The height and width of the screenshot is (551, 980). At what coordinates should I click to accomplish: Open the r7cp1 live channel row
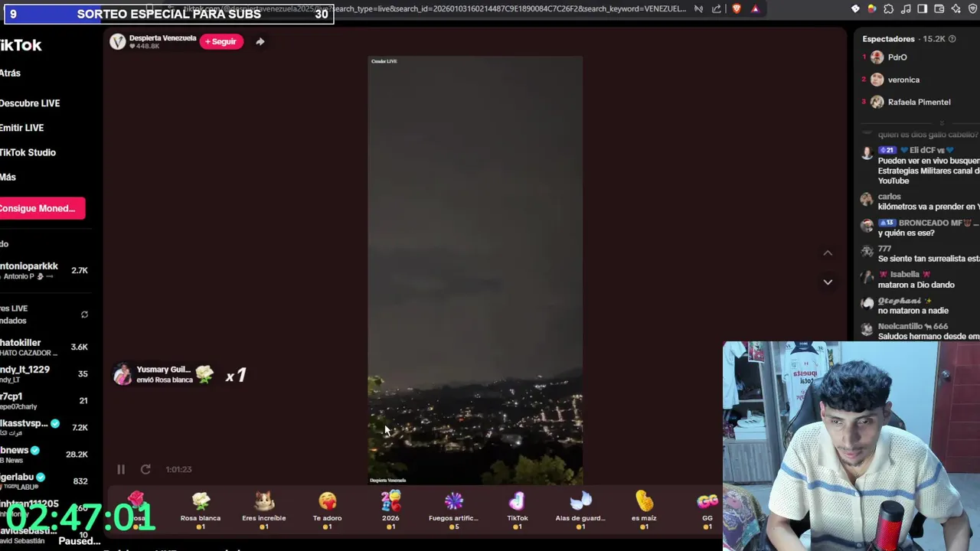44,401
